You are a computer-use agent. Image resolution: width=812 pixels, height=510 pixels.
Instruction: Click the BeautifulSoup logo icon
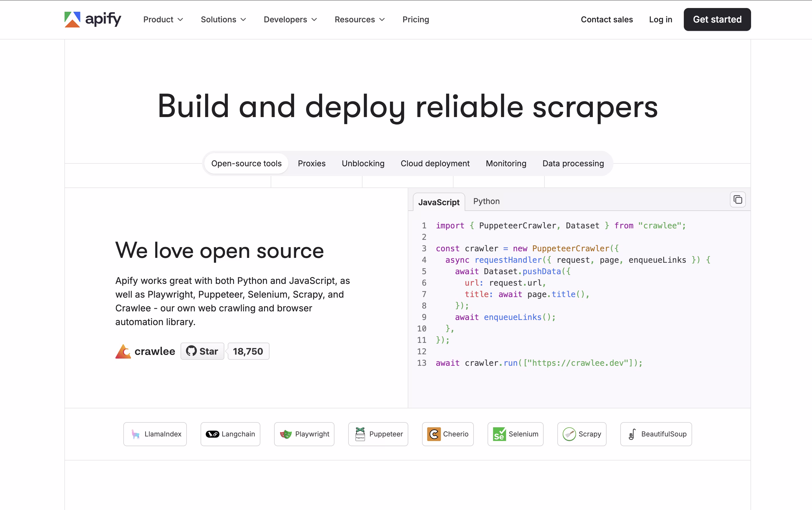click(x=632, y=434)
